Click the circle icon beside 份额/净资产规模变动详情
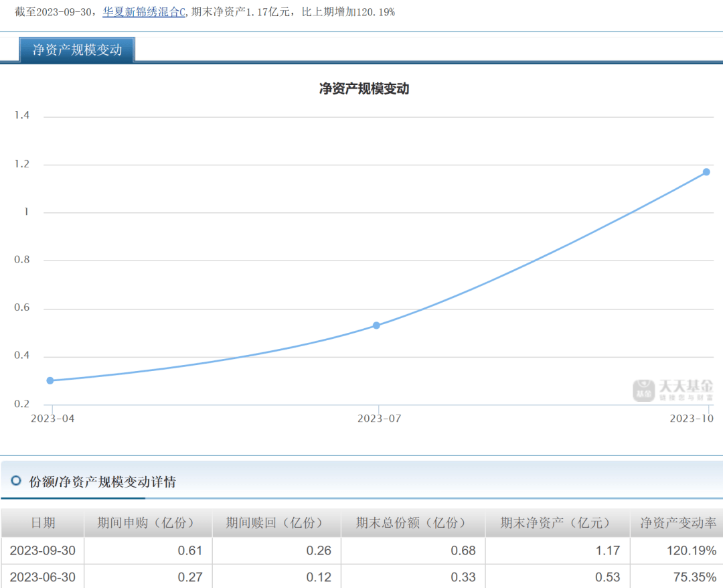This screenshot has width=723, height=588. click(16, 481)
